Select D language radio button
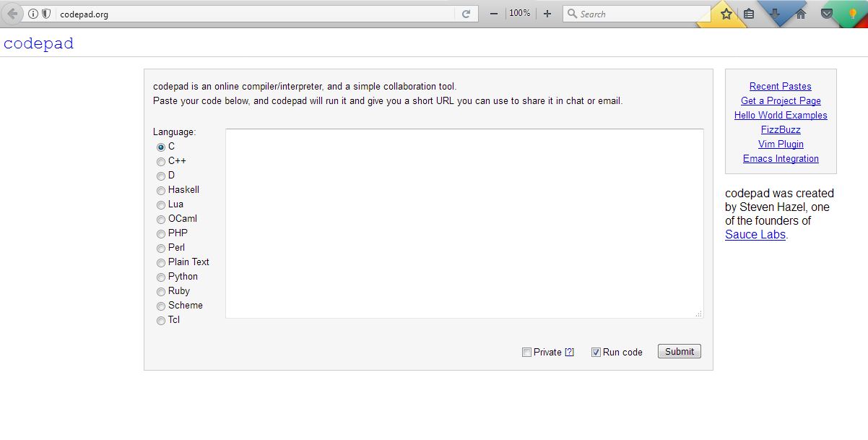Image resolution: width=868 pixels, height=440 pixels. 161,176
